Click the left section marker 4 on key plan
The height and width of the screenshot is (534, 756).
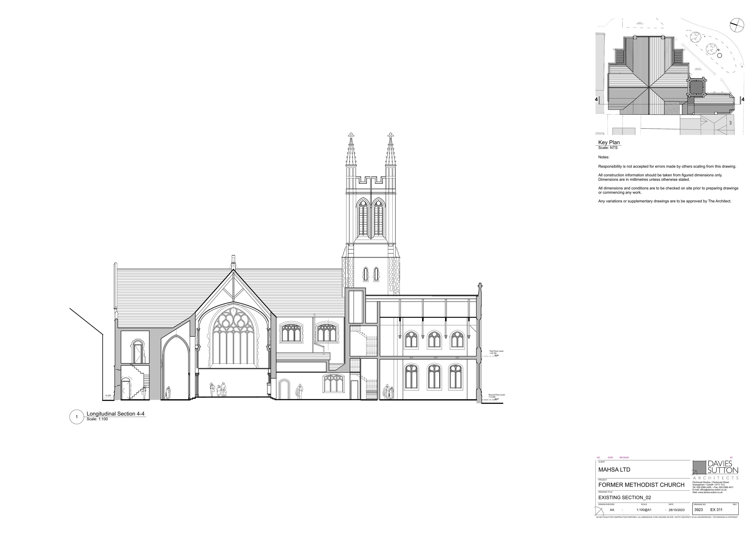597,99
